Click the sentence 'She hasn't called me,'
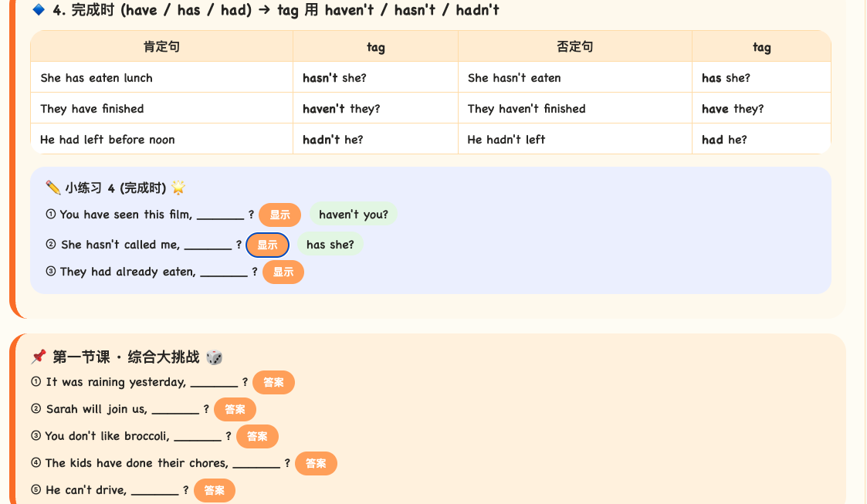867x504 pixels. coord(120,244)
